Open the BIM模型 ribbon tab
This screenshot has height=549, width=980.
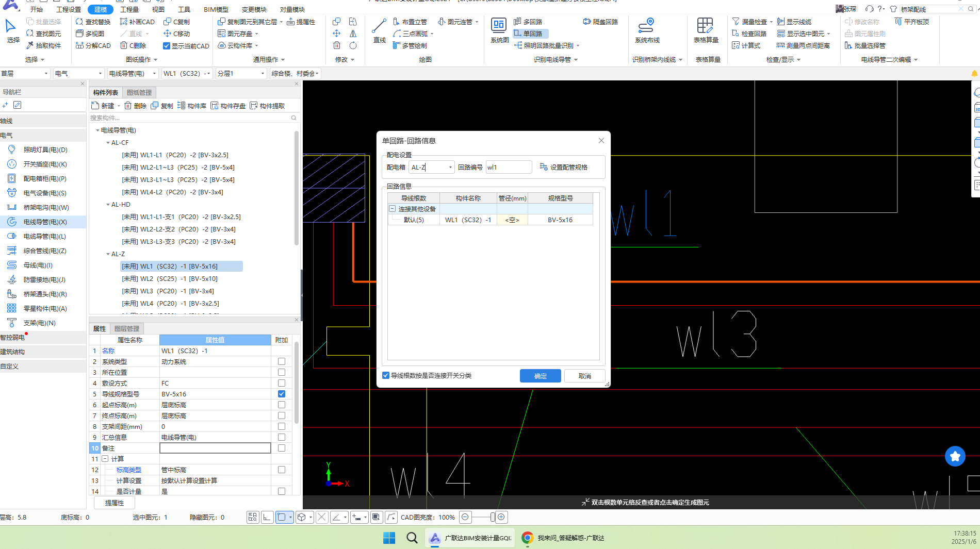click(x=216, y=9)
